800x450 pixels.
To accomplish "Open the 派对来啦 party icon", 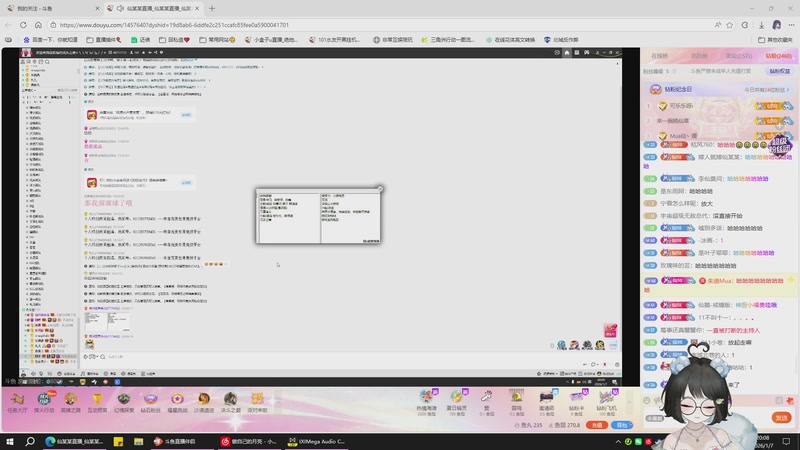I will (257, 402).
